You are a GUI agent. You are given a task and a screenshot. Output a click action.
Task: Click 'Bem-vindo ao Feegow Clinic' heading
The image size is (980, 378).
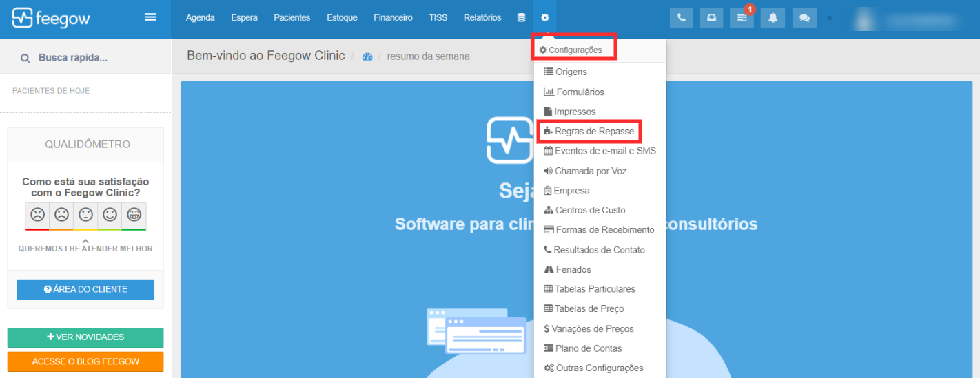(266, 56)
